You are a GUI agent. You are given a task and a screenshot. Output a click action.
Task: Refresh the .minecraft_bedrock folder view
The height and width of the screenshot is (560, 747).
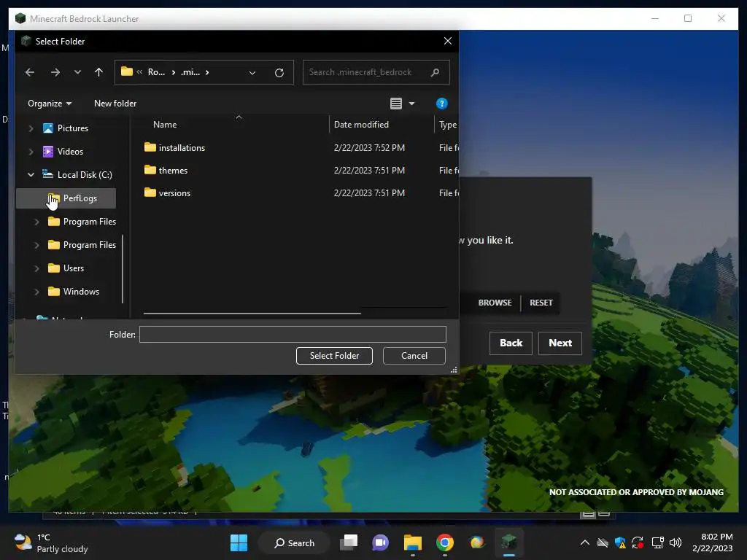coord(279,72)
